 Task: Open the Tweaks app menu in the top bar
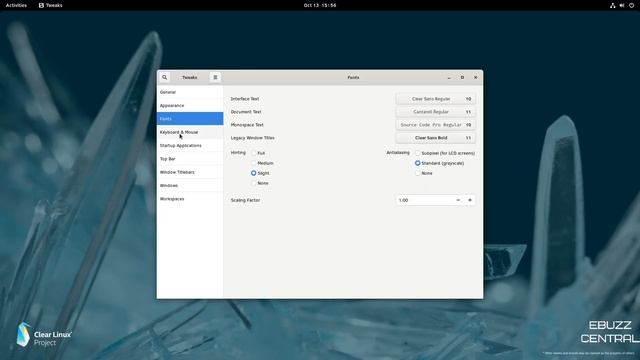51,5
